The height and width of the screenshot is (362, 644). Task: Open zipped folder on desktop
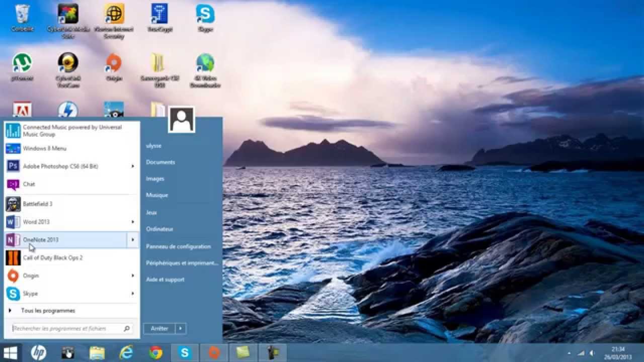[x=160, y=69]
